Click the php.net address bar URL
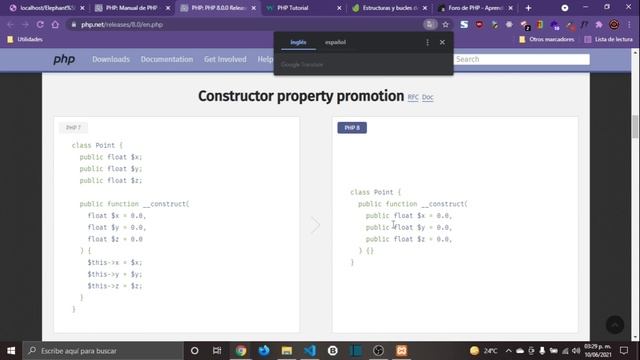Viewport: 640px width, 360px height. 122,24
